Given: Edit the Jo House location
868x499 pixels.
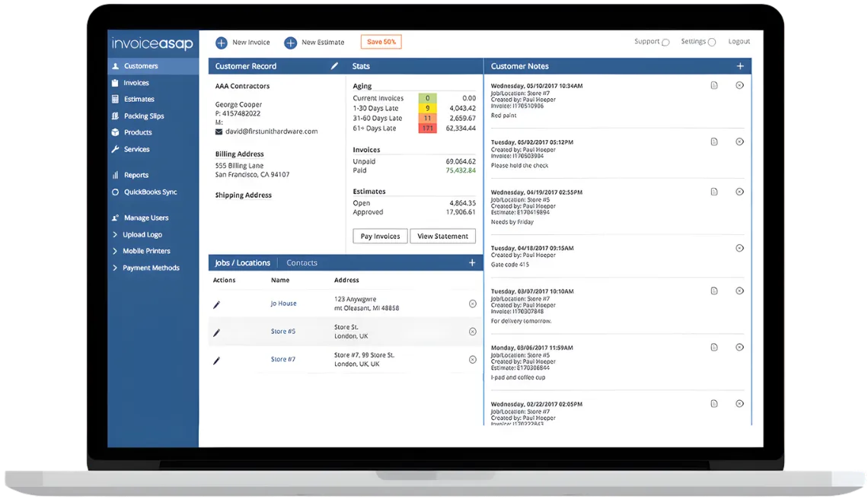Looking at the screenshot, I should click(217, 304).
